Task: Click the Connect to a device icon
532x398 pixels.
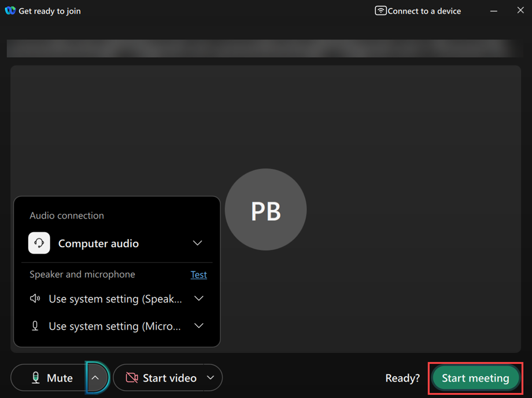Action: click(380, 10)
